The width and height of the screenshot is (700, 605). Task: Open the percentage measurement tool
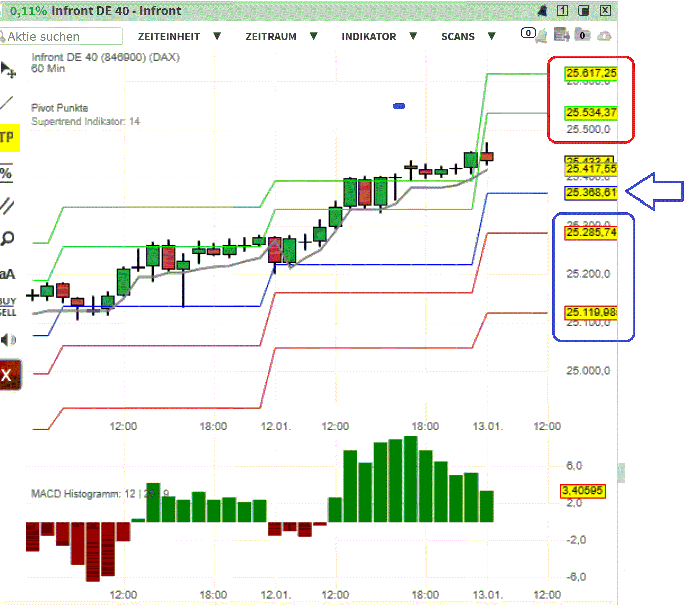[x=7, y=173]
